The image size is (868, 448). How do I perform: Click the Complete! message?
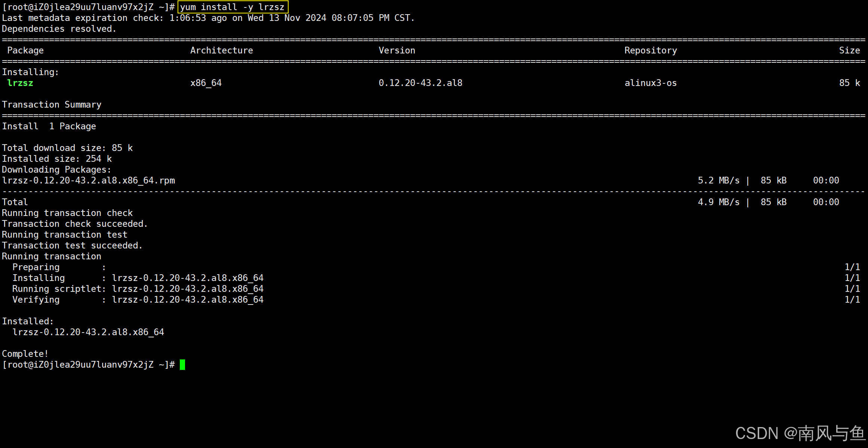click(25, 354)
